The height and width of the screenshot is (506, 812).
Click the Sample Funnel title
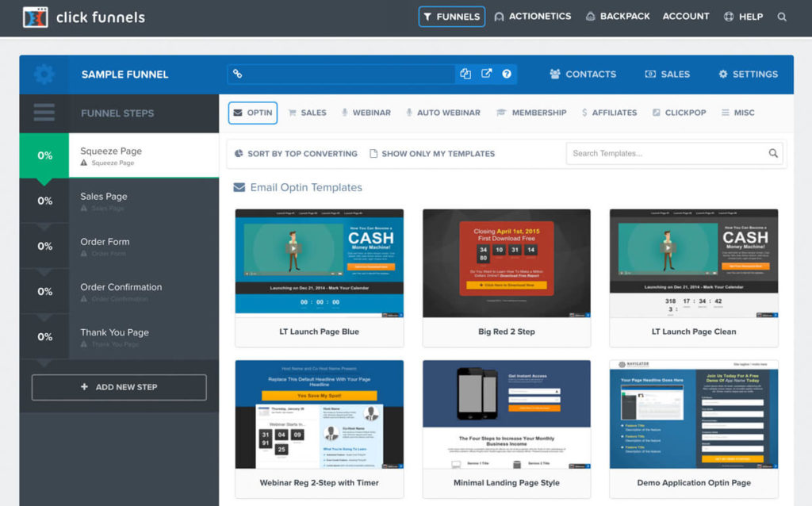pyautogui.click(x=124, y=74)
